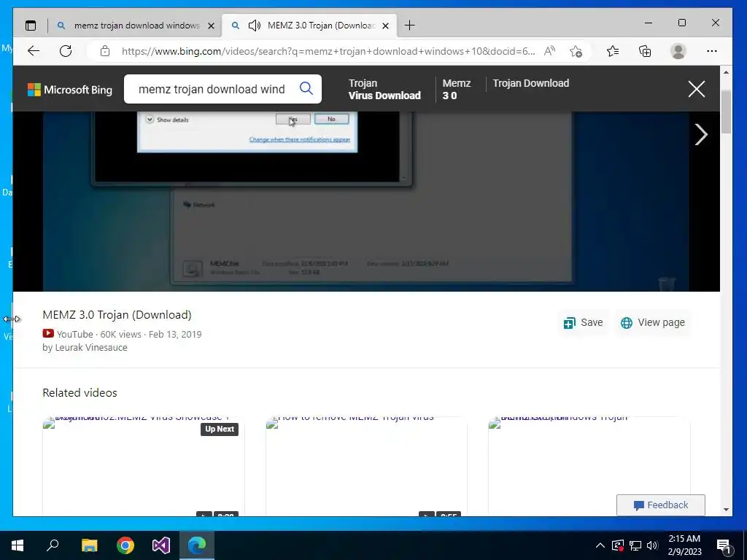747x560 pixels.
Task: Open the 'How to remove MEMZ Trojan virus' video
Action: (x=366, y=466)
